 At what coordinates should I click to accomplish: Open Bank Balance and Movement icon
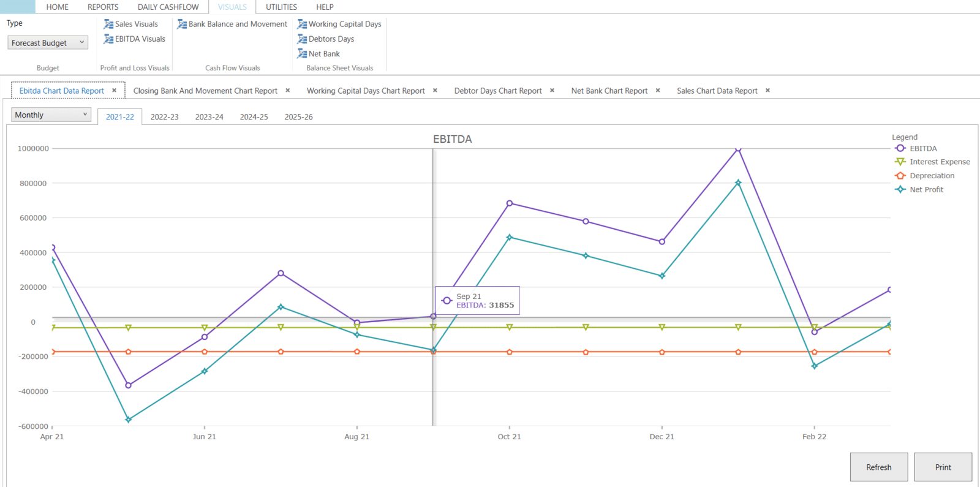pyautogui.click(x=182, y=25)
